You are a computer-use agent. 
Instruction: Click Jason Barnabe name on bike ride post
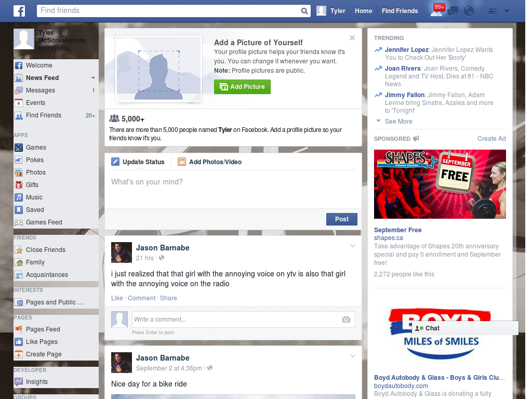pyautogui.click(x=163, y=358)
